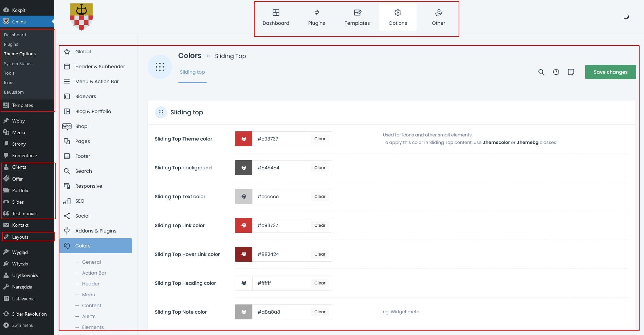The width and height of the screenshot is (644, 335).
Task: Open the Sliding Top Theme color swatch
Action: tap(243, 139)
